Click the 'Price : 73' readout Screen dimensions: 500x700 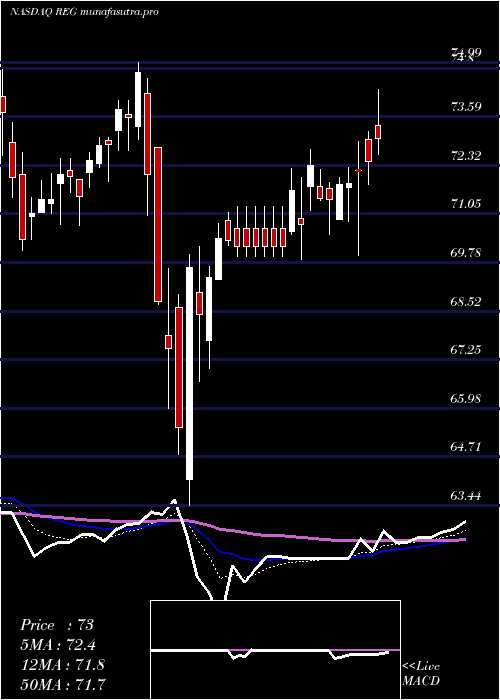coord(57,625)
